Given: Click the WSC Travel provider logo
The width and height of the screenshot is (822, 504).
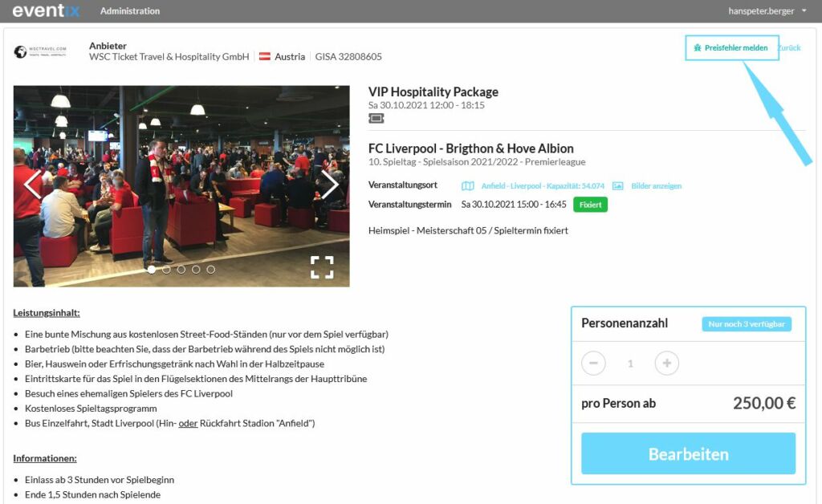Looking at the screenshot, I should [x=41, y=51].
